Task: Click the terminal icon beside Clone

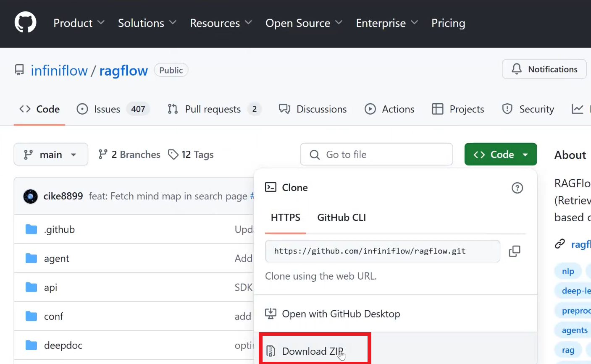Action: (271, 187)
